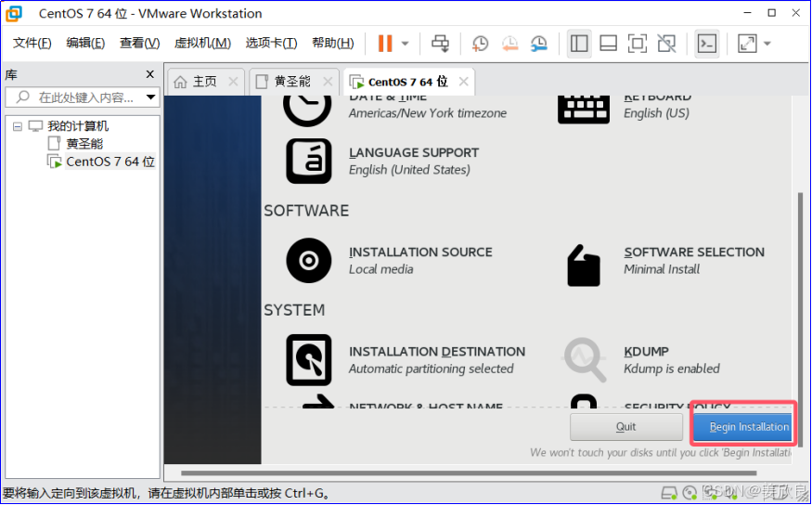Viewport: 812px width, 505px height.
Task: Open the 选项卡(T) menu
Action: pos(271,43)
